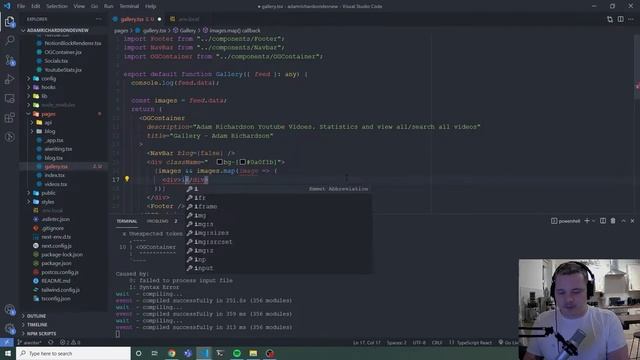Click the Synchronize Changes icon in status bar
Screen dimensions: 640x360
click(51, 342)
